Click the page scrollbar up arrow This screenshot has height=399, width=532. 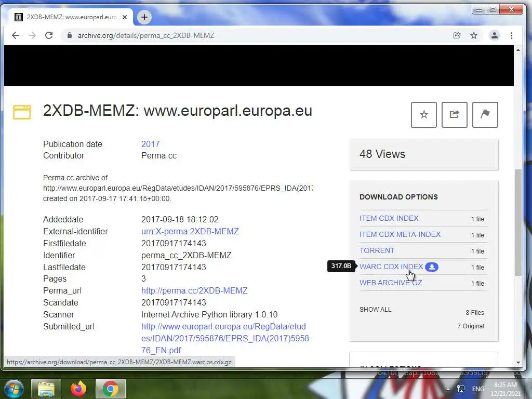[x=518, y=50]
